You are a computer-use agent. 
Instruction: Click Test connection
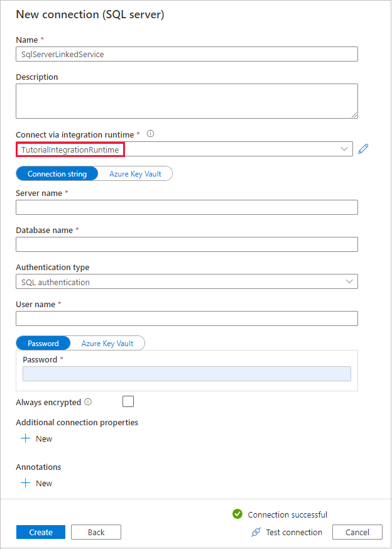pos(293,532)
